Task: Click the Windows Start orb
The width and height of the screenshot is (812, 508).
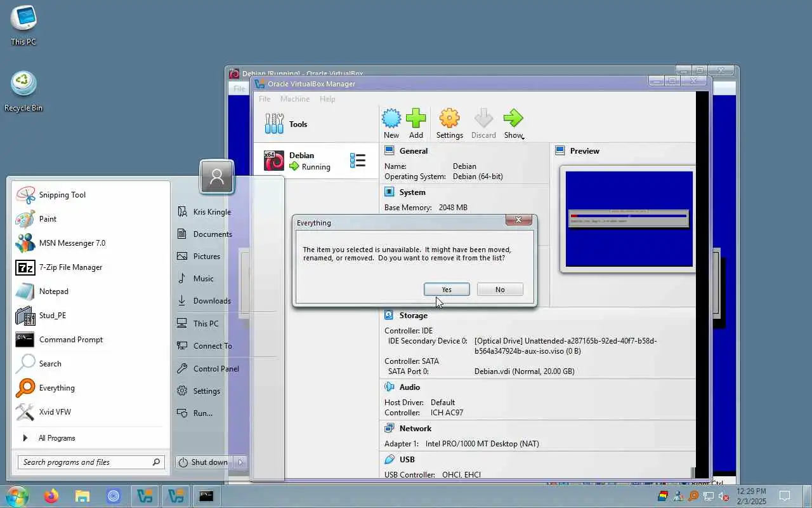Action: coord(16,496)
